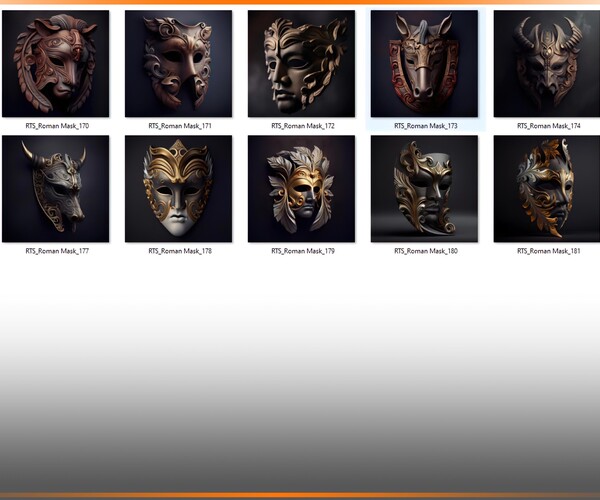Click the horse mask thumbnail RTS_Roman Mask_173
The image size is (600, 500).
424,64
